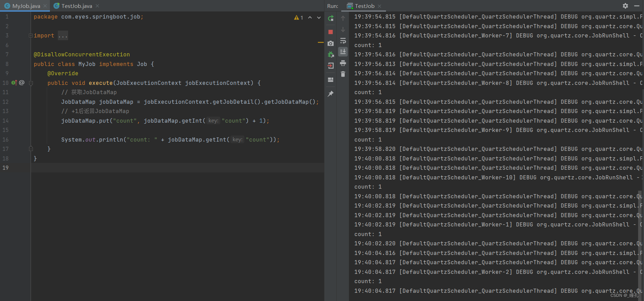Click the execute method name
644x301 pixels.
pyautogui.click(x=101, y=83)
